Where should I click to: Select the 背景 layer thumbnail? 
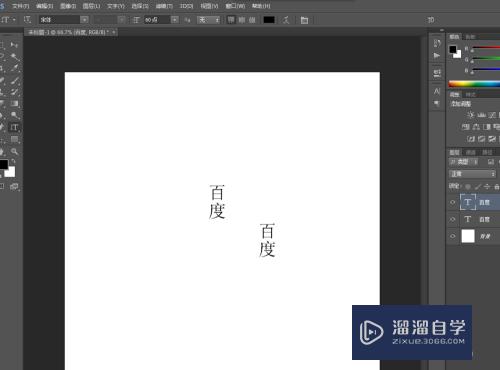tap(468, 236)
